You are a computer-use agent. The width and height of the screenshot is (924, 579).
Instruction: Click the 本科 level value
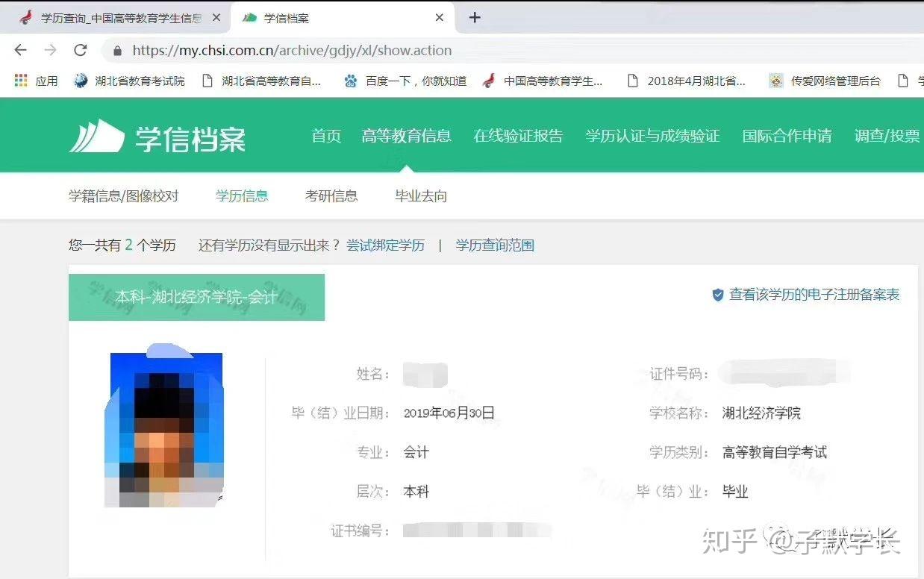[x=416, y=492]
